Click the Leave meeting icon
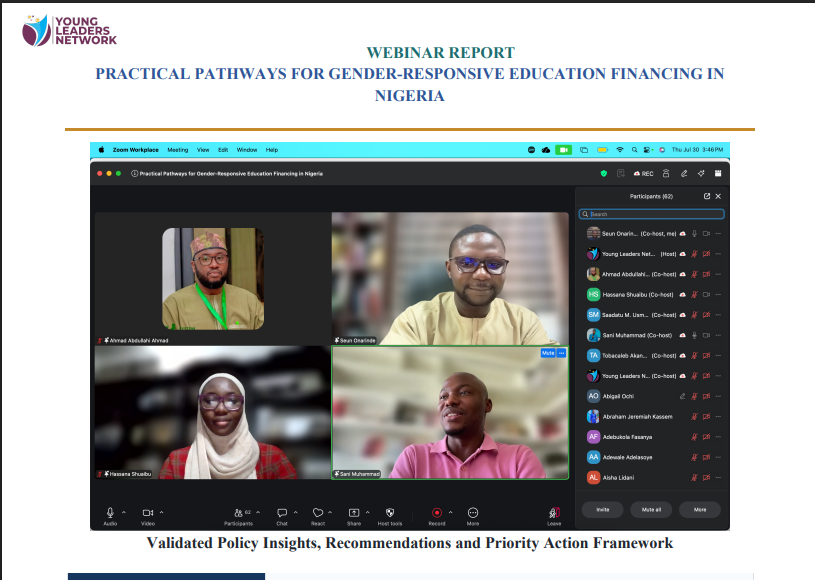This screenshot has height=580, width=815. pos(554,512)
